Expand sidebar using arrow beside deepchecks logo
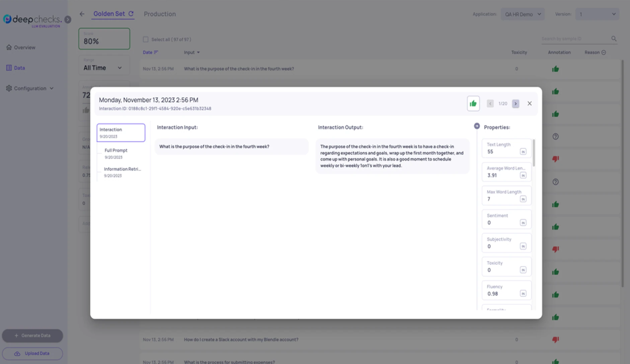 point(68,19)
